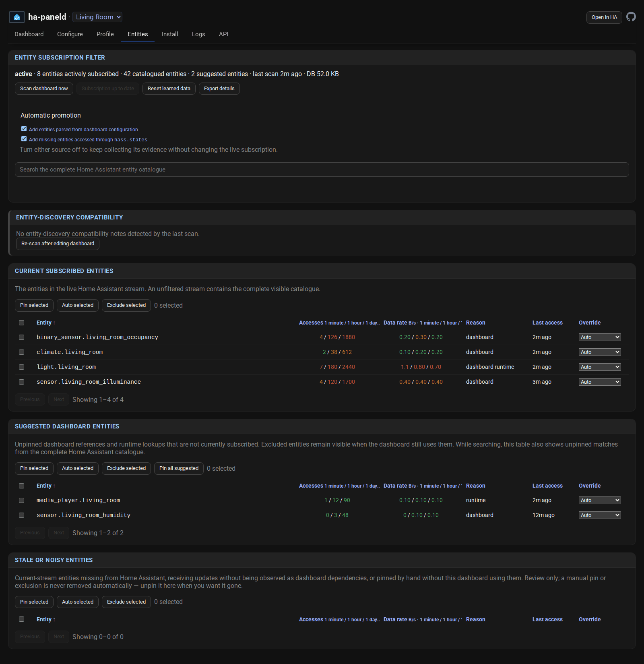Toggle Add entities parsed from dashboard configuration
This screenshot has width=644, height=664.
pyautogui.click(x=24, y=129)
